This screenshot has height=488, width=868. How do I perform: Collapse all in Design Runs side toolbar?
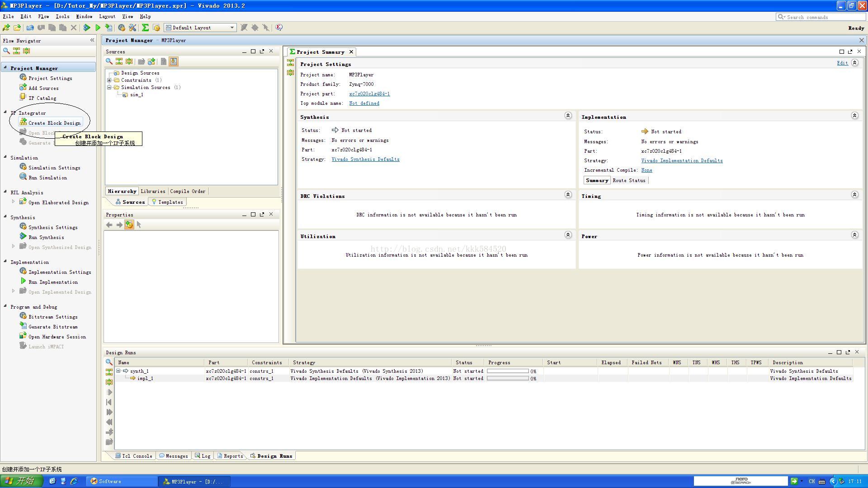tap(109, 372)
